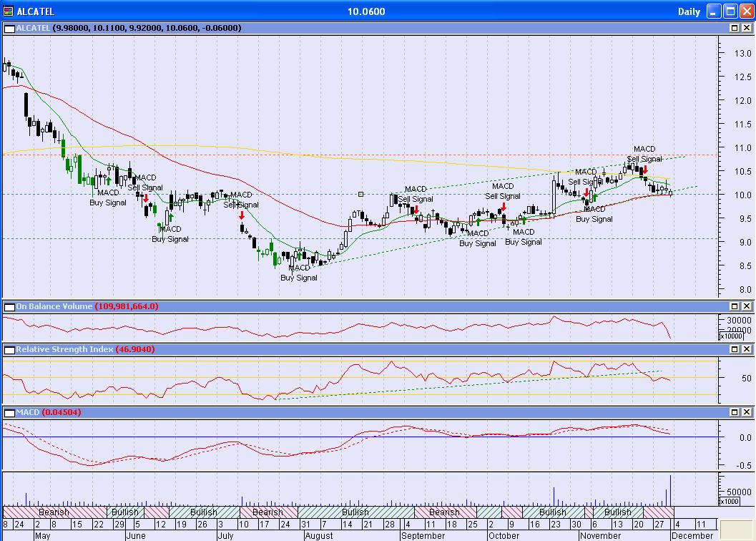This screenshot has width=756, height=541.
Task: Click the blank corner box beside the date axis
Action: click(736, 530)
